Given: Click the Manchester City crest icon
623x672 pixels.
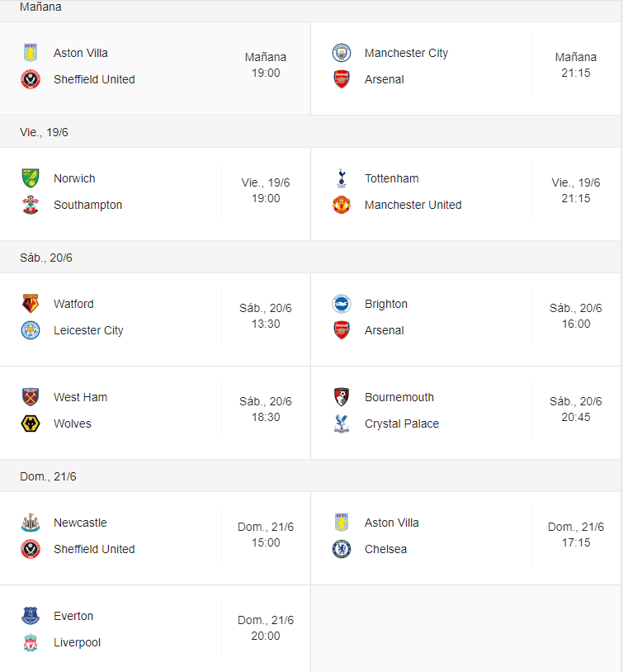Looking at the screenshot, I should click(342, 53).
